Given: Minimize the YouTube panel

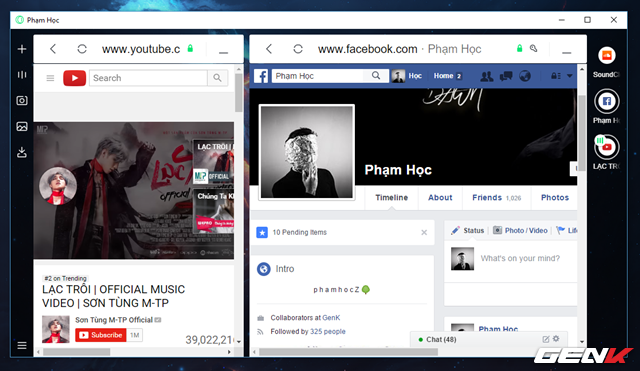Looking at the screenshot, I should pyautogui.click(x=223, y=52).
